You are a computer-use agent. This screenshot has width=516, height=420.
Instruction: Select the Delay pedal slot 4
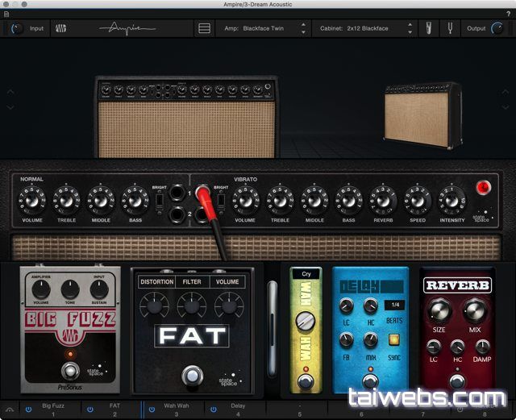[x=237, y=409]
